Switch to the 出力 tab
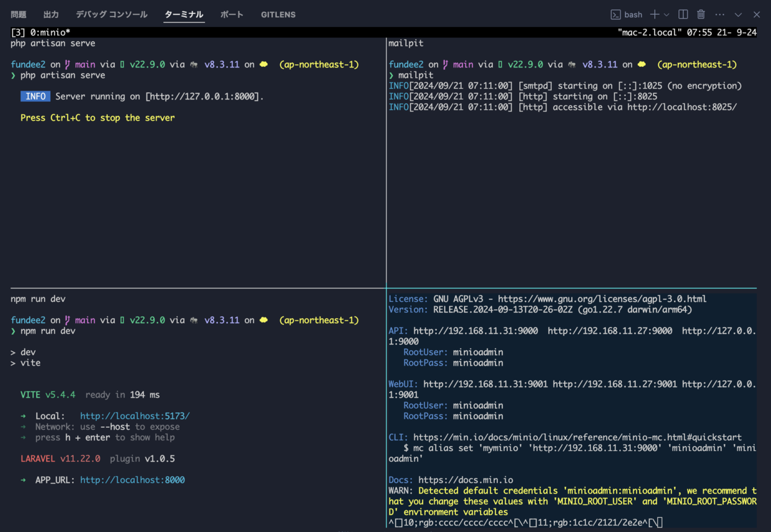This screenshot has width=771, height=532. coord(51,14)
